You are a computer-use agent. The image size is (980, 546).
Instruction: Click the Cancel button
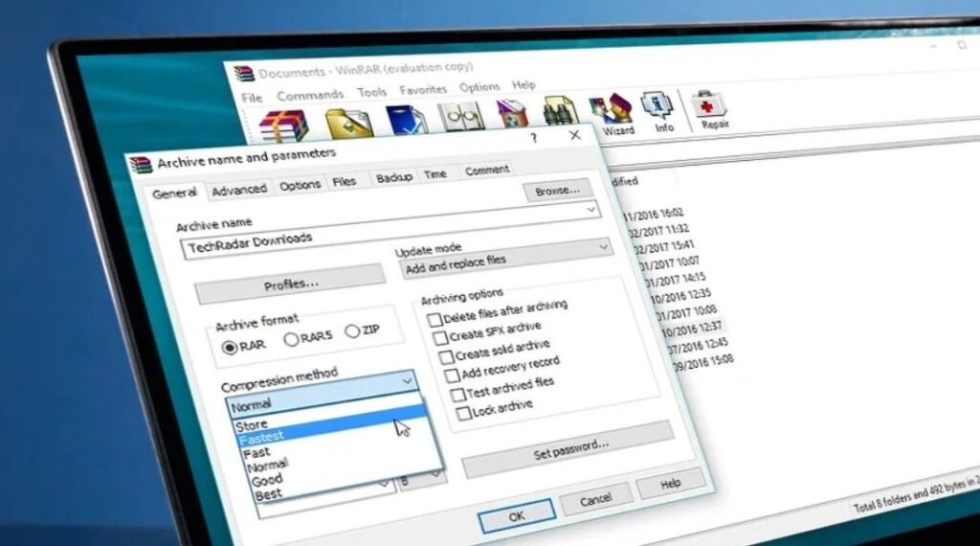point(595,499)
